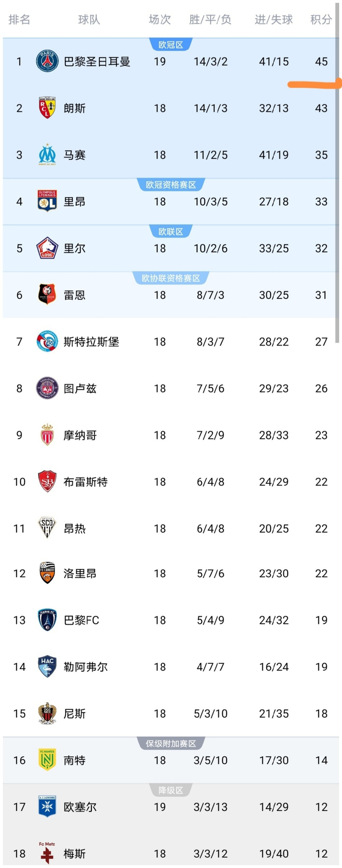This screenshot has height=868, width=342.
Task: Sort by 积分 column header
Action: (321, 20)
